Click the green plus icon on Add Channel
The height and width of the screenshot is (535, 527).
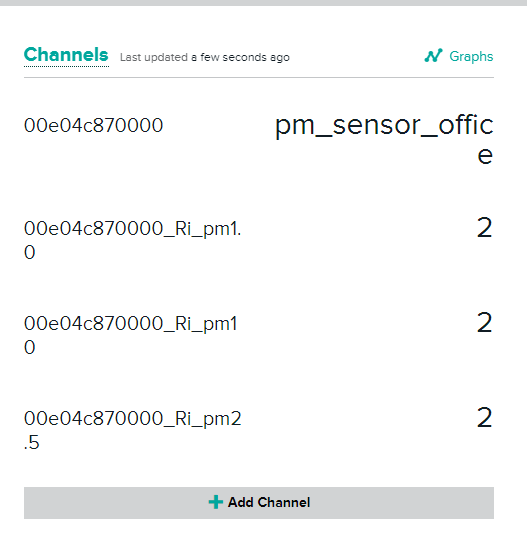[216, 502]
